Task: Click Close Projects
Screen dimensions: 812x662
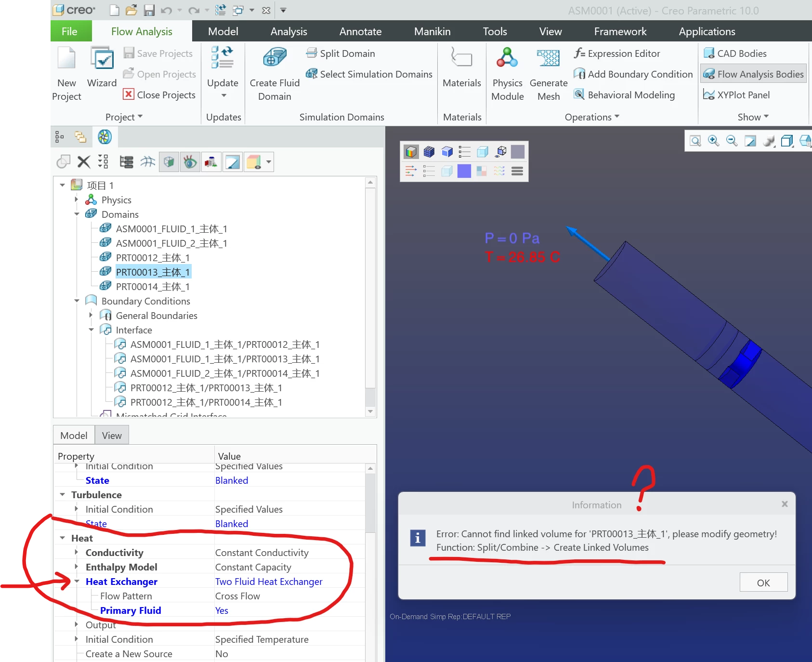Action: coord(159,95)
